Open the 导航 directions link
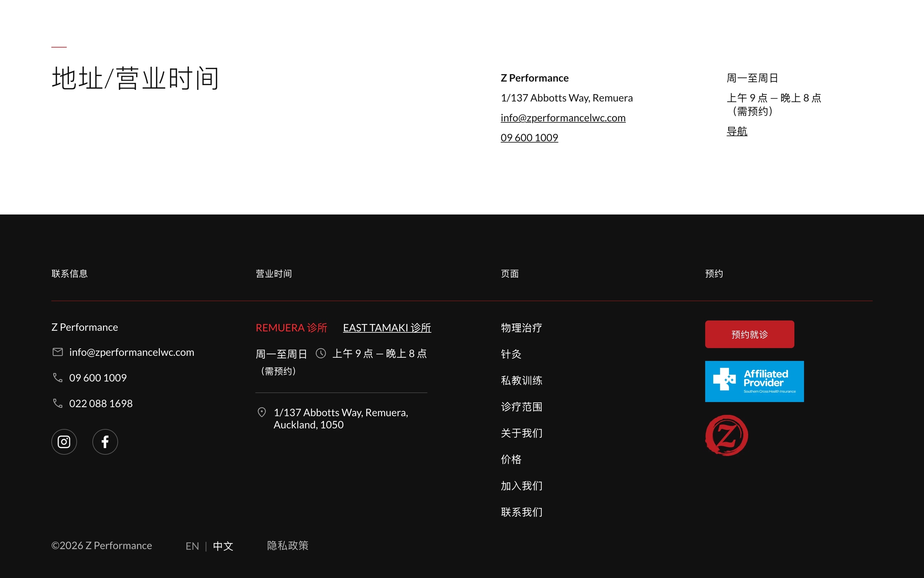The width and height of the screenshot is (924, 578). tap(737, 131)
